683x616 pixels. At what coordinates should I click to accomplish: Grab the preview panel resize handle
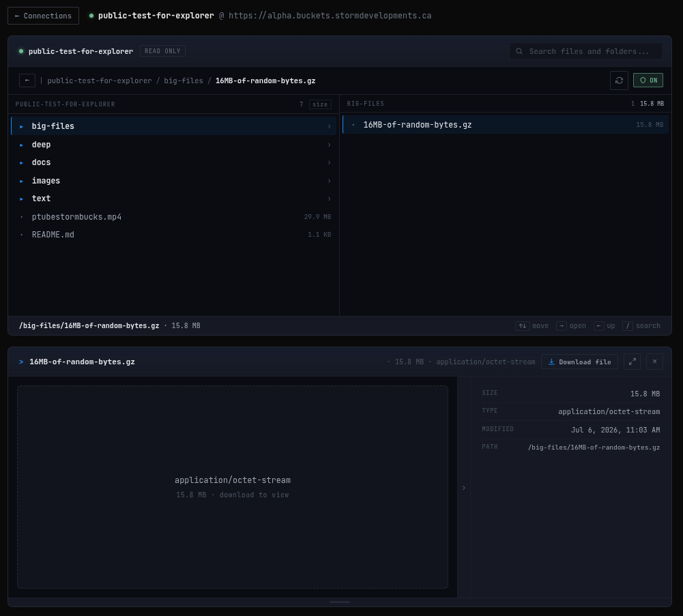tap(340, 602)
